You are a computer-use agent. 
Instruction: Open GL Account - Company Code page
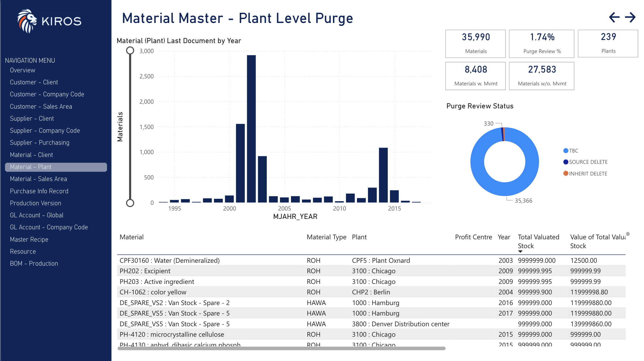pyautogui.click(x=49, y=227)
